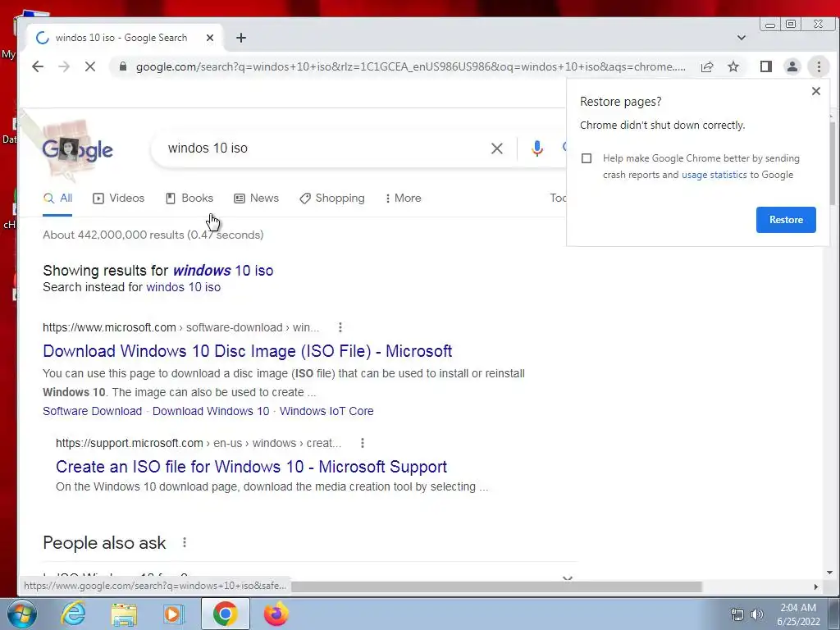Screen dimensions: 840x630
Task: Launch Firefox from the taskbar
Action: click(276, 614)
